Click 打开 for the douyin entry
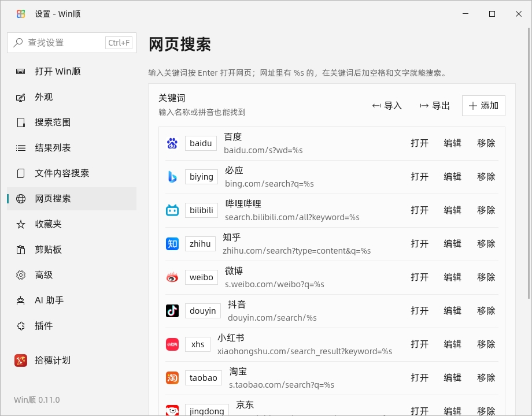Viewport: 532px width, 416px height. (x=420, y=311)
